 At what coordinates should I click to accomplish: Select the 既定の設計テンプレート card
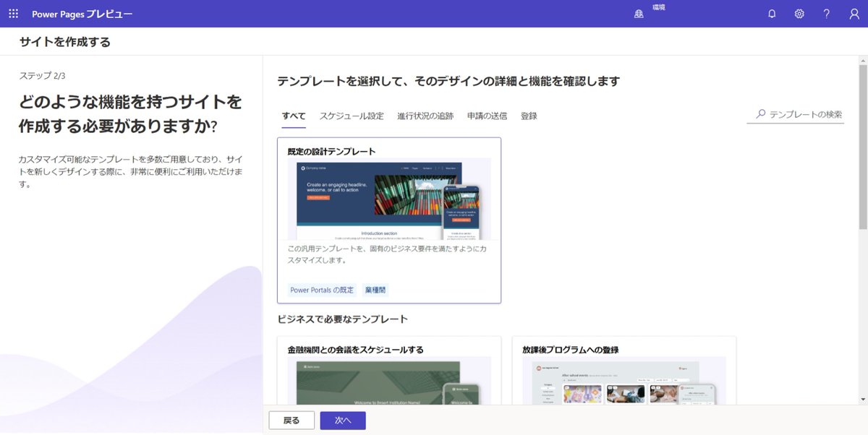point(389,220)
